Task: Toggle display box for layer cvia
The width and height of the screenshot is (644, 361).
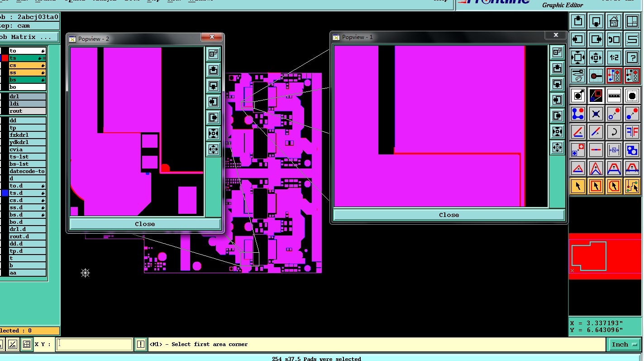Action: click(5, 149)
